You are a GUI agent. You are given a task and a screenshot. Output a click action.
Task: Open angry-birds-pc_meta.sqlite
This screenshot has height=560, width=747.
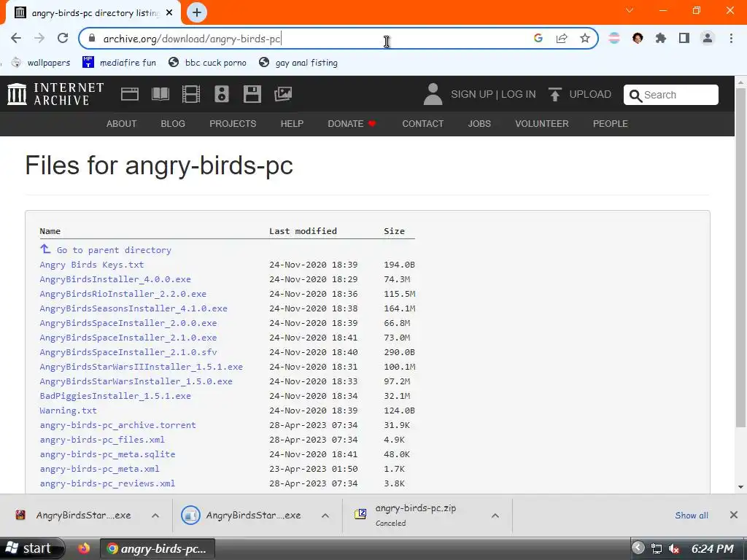tap(107, 454)
